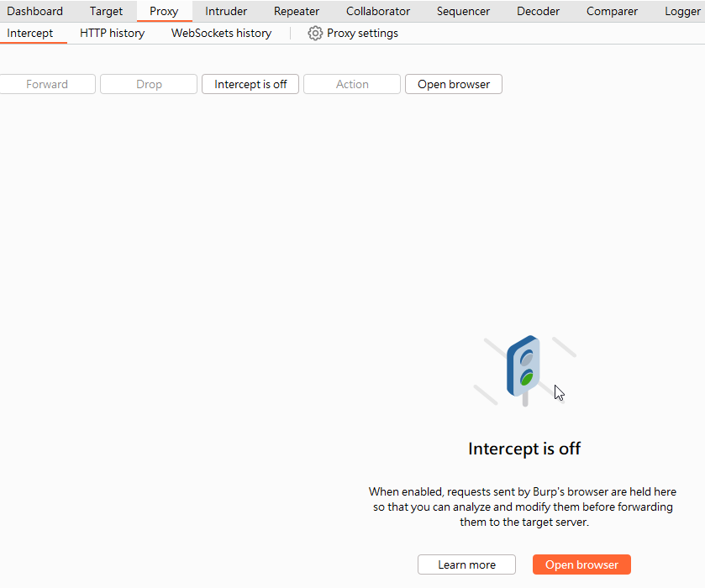Go to the Sequencer tab
Screen dimensions: 705x588
coord(463,11)
